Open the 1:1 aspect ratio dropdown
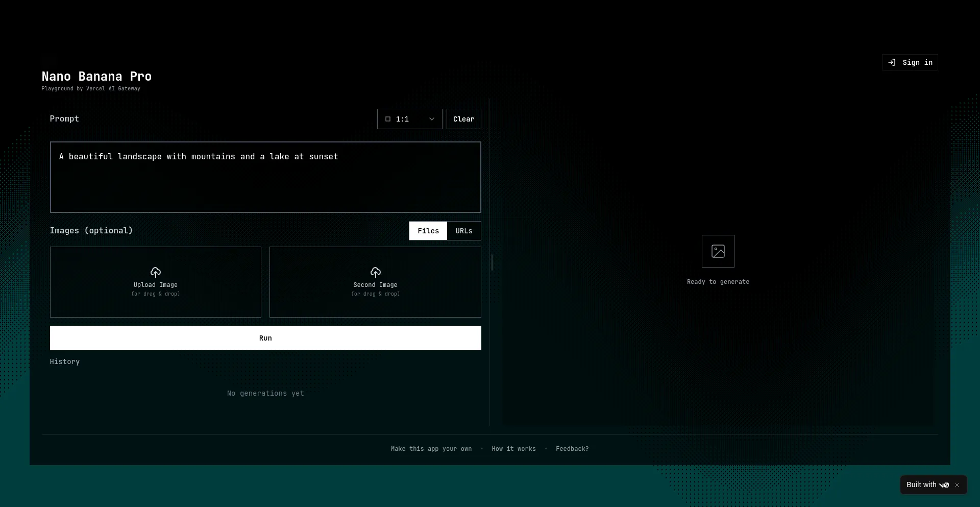 tap(409, 119)
